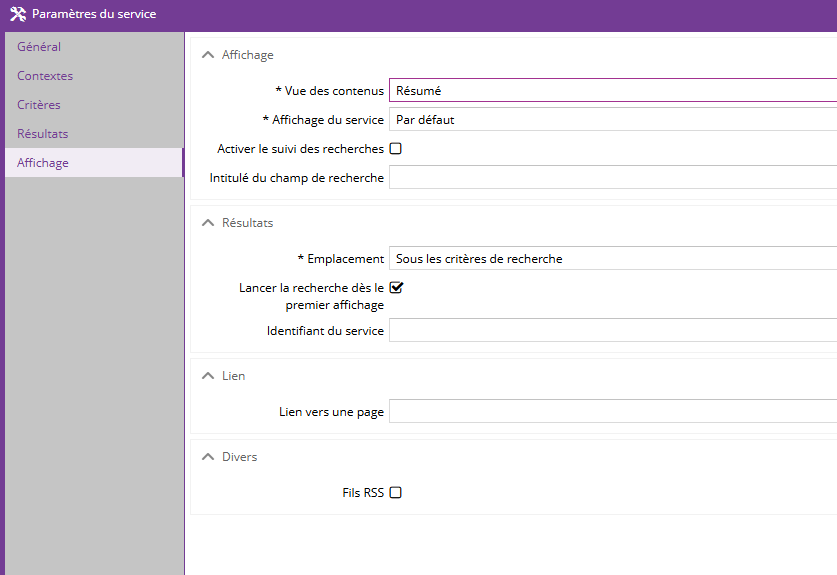Click the Paramètres du service window title

pyautogui.click(x=94, y=15)
